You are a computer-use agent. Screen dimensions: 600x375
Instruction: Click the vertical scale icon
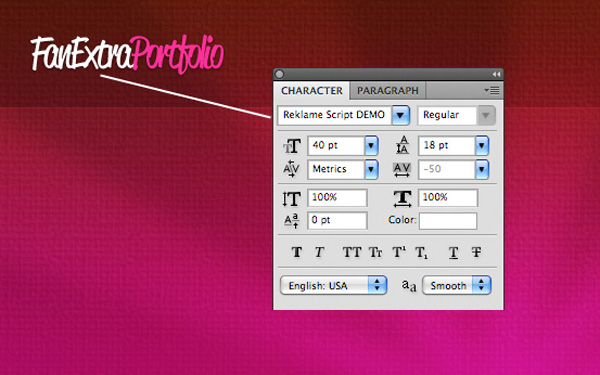click(x=291, y=199)
